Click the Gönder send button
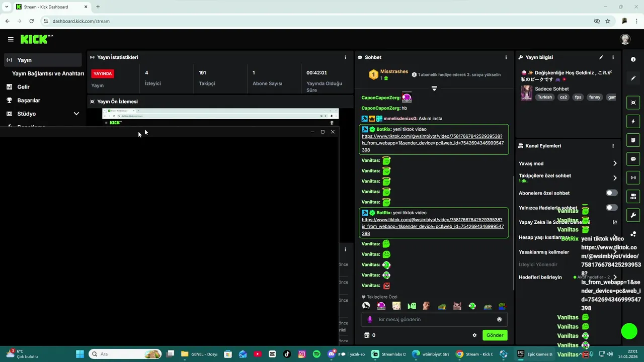 click(x=495, y=335)
